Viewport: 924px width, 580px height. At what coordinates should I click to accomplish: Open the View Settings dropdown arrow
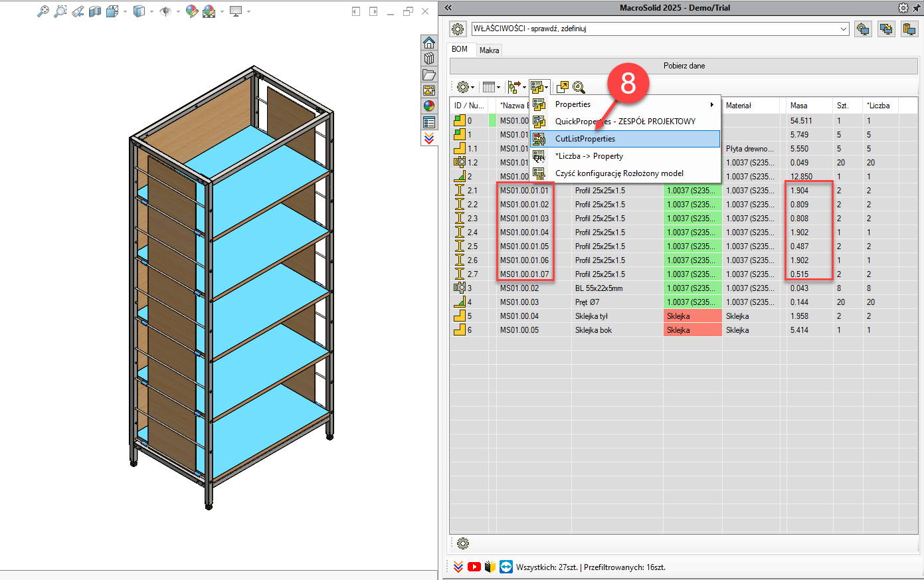(x=248, y=11)
